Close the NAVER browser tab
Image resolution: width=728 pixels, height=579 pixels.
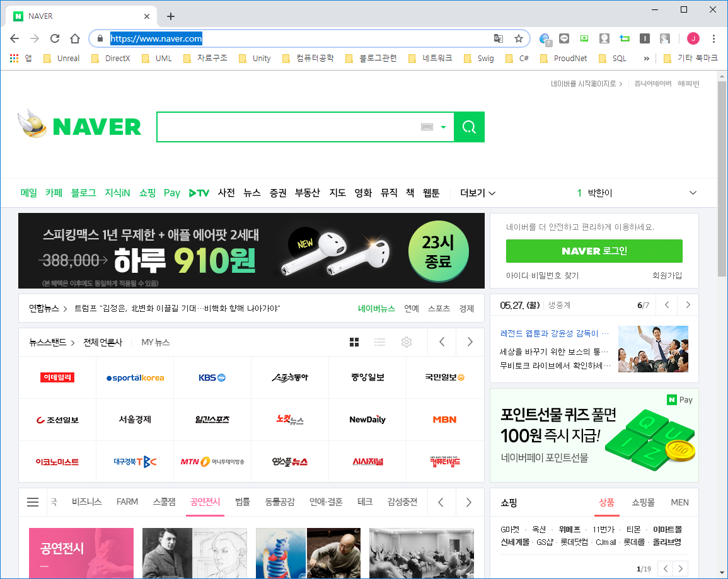[x=147, y=16]
